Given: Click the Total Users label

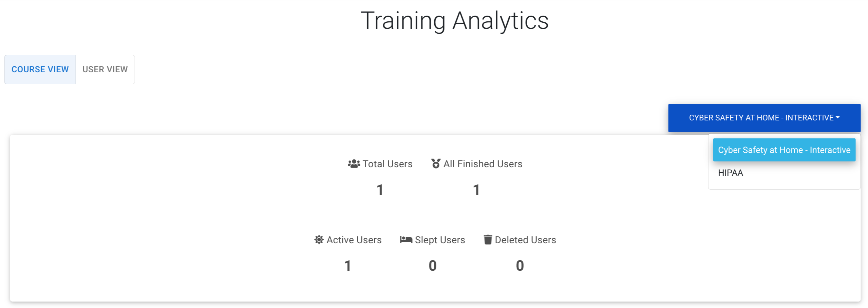Looking at the screenshot, I should tap(388, 164).
